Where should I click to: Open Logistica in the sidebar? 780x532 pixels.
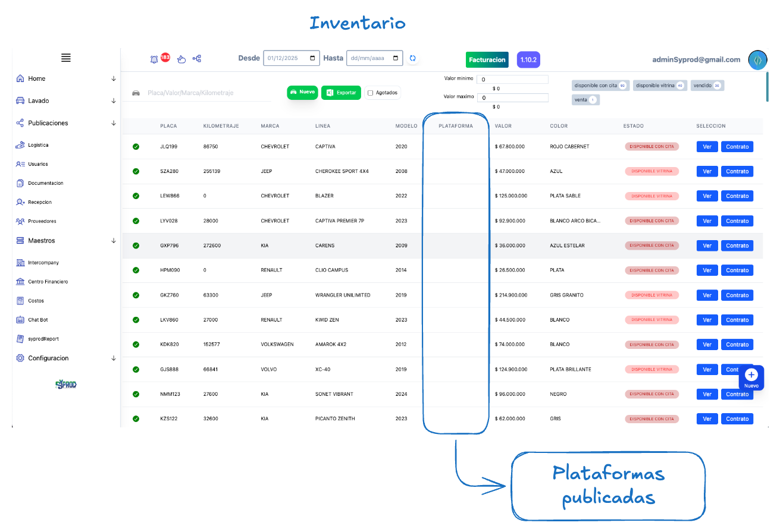[38, 145]
